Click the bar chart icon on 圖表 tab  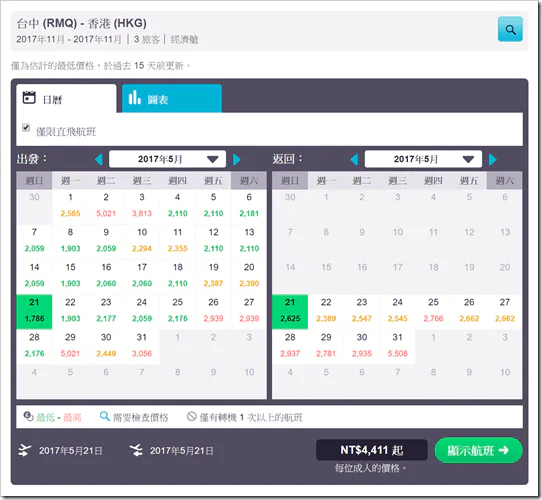point(134,98)
